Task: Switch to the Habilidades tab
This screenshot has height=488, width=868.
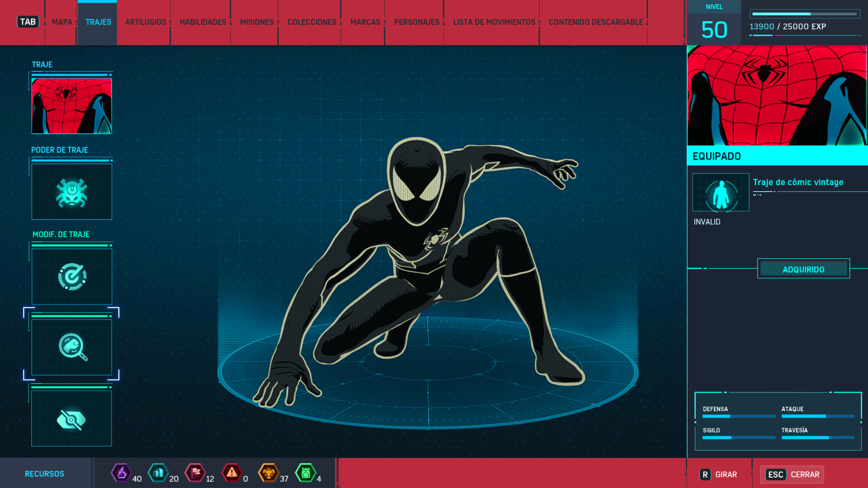Action: click(x=203, y=22)
